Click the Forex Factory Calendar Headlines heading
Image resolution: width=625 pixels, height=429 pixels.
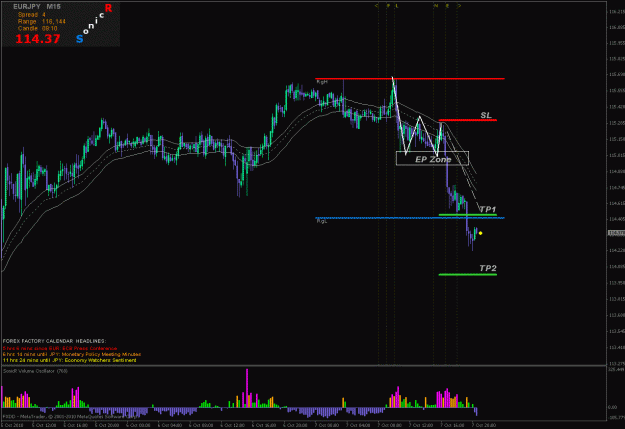pyautogui.click(x=54, y=341)
